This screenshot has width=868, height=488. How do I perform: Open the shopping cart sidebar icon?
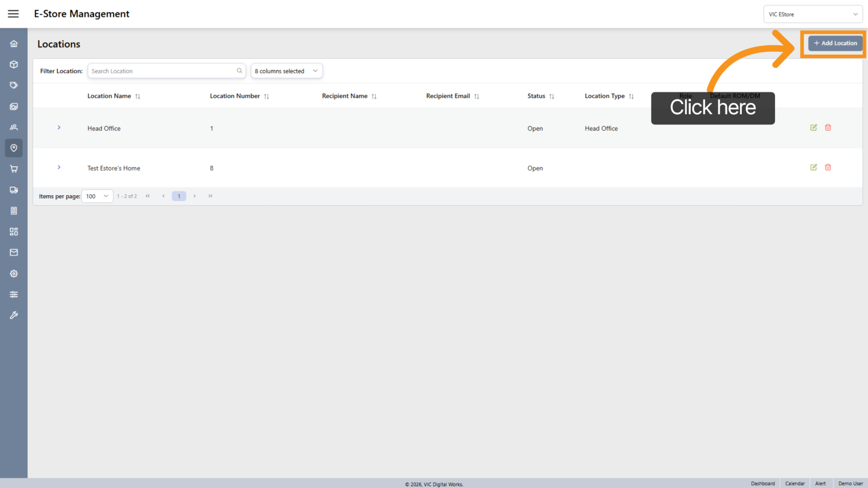point(14,169)
